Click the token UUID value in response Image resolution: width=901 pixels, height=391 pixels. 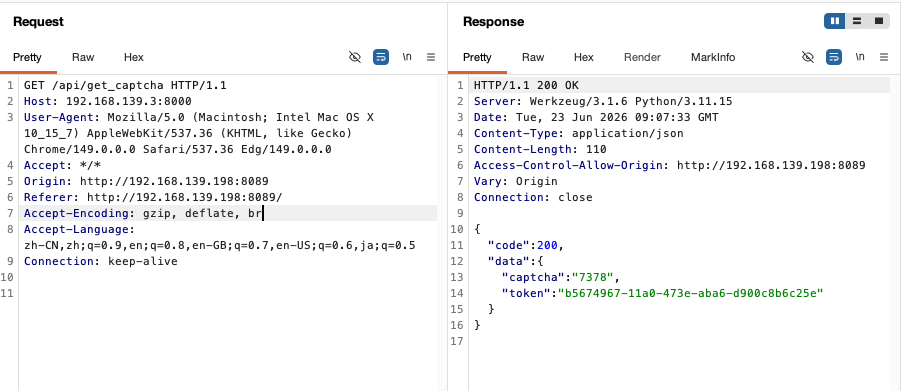tap(691, 293)
